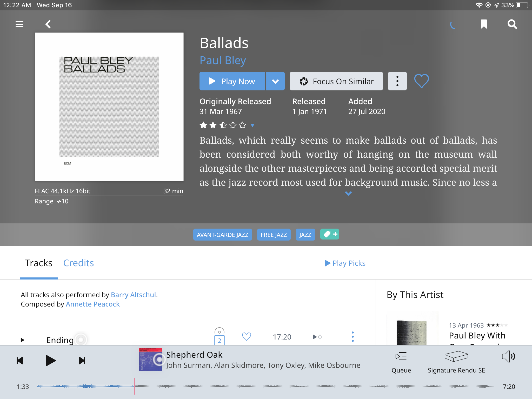Click the Shepherd Oak track title

pyautogui.click(x=194, y=355)
